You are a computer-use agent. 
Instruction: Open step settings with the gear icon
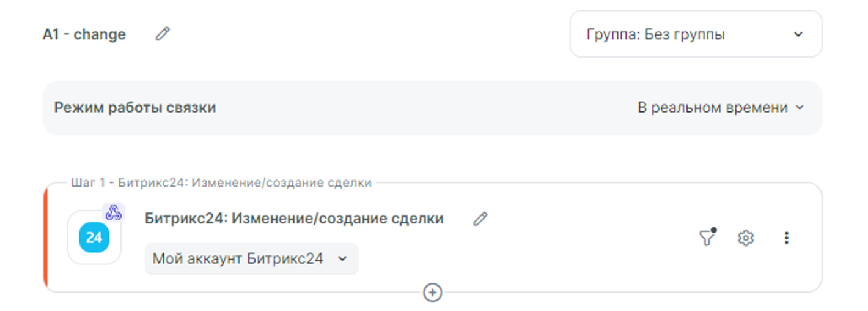[x=745, y=238]
